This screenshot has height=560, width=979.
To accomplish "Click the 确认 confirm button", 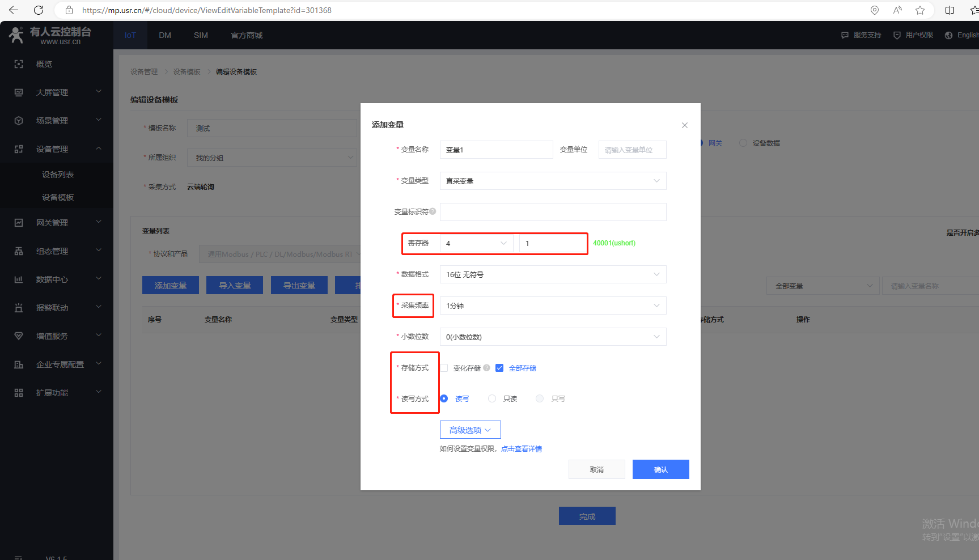I will 660,469.
